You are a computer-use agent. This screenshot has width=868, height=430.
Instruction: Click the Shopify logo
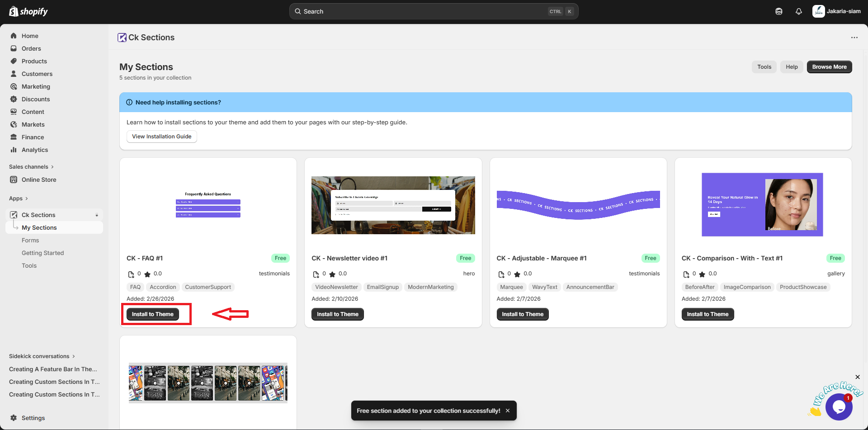28,11
